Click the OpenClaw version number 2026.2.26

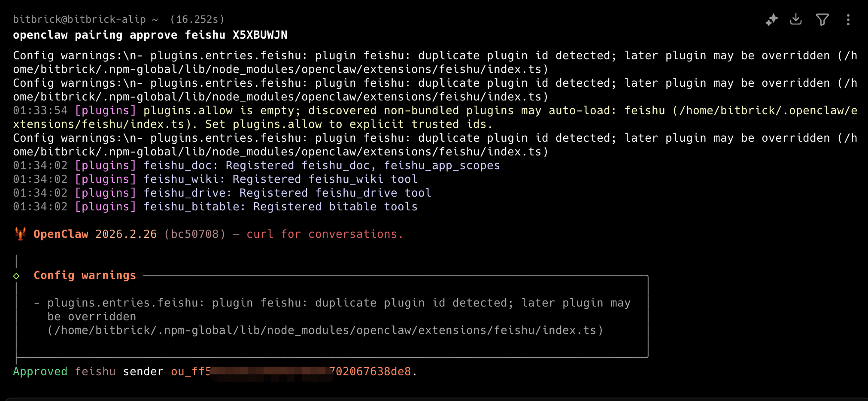[126, 234]
